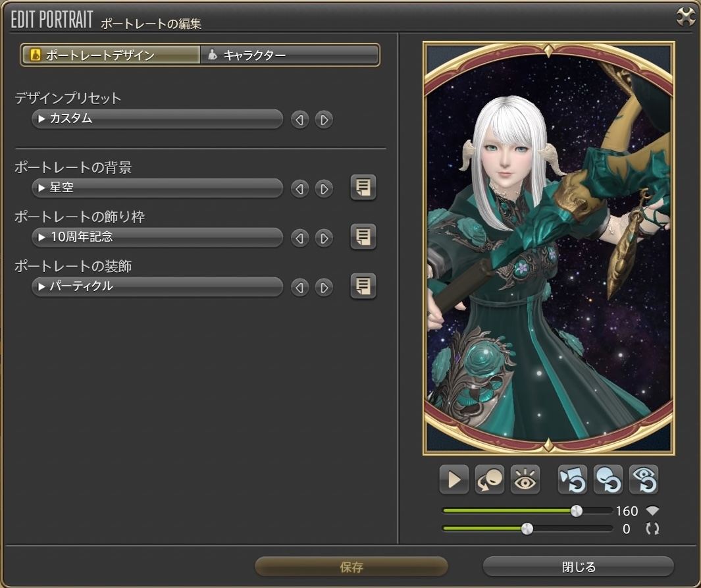Click the 閉じる close button

[579, 567]
